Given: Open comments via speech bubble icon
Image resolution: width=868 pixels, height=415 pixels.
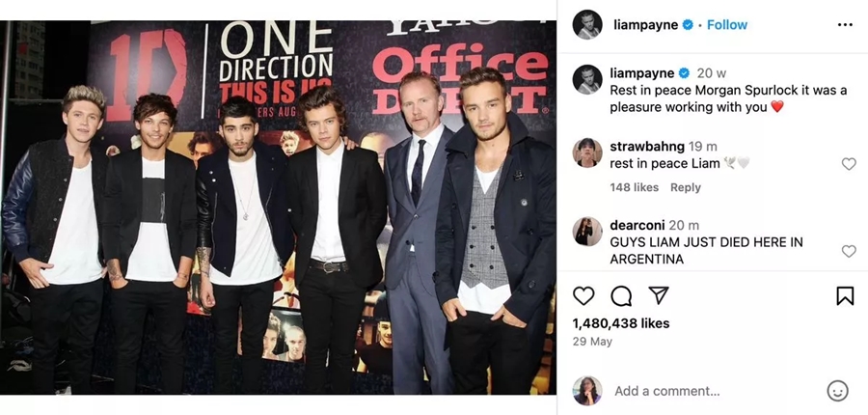Looking at the screenshot, I should 621,296.
